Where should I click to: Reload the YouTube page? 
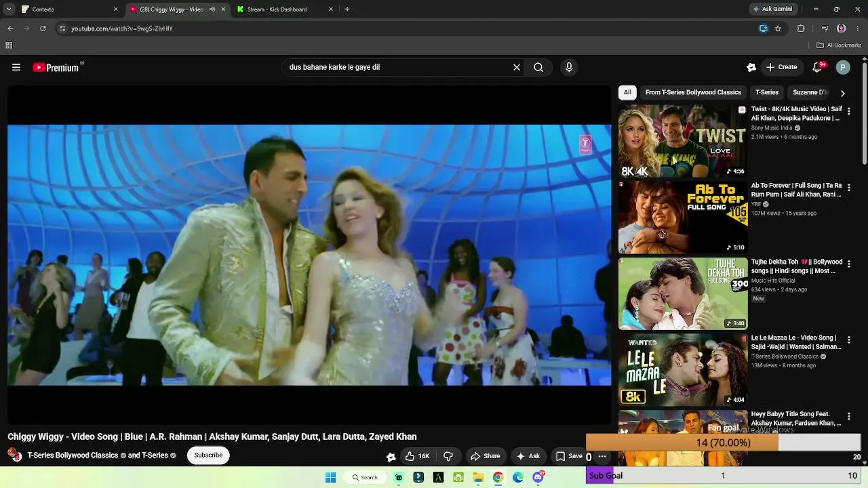(x=43, y=28)
